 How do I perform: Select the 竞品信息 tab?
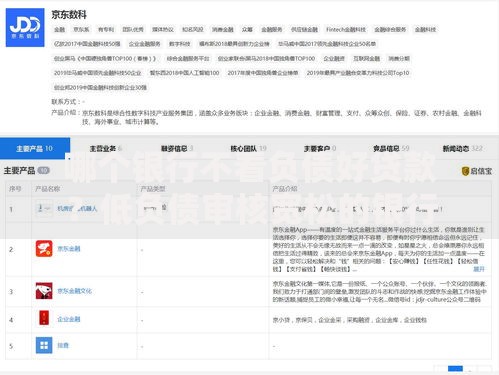(391, 149)
